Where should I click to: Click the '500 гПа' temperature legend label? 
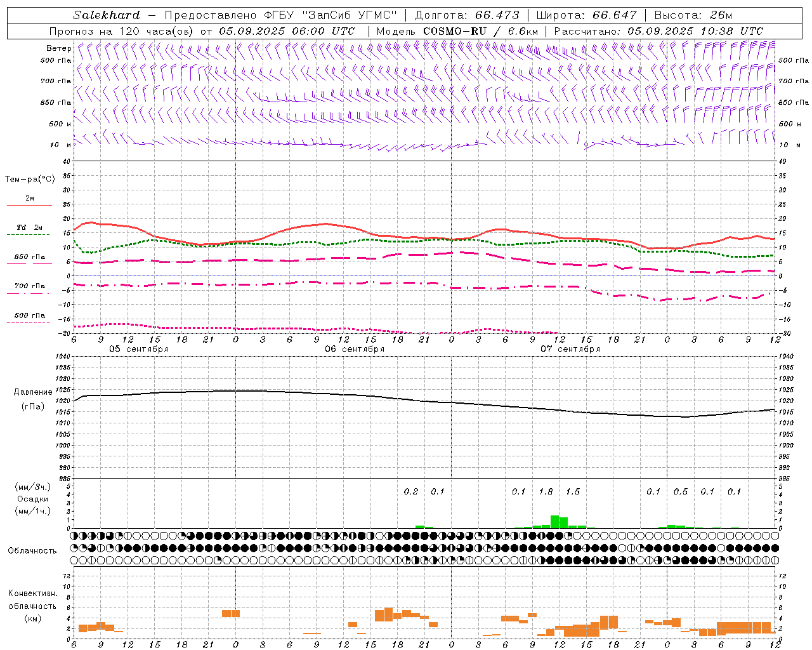coord(30,315)
